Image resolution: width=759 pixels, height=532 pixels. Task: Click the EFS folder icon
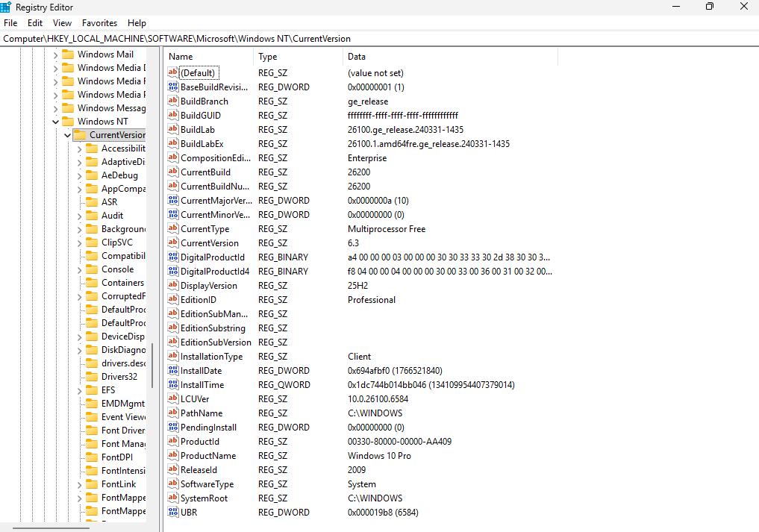[92, 389]
